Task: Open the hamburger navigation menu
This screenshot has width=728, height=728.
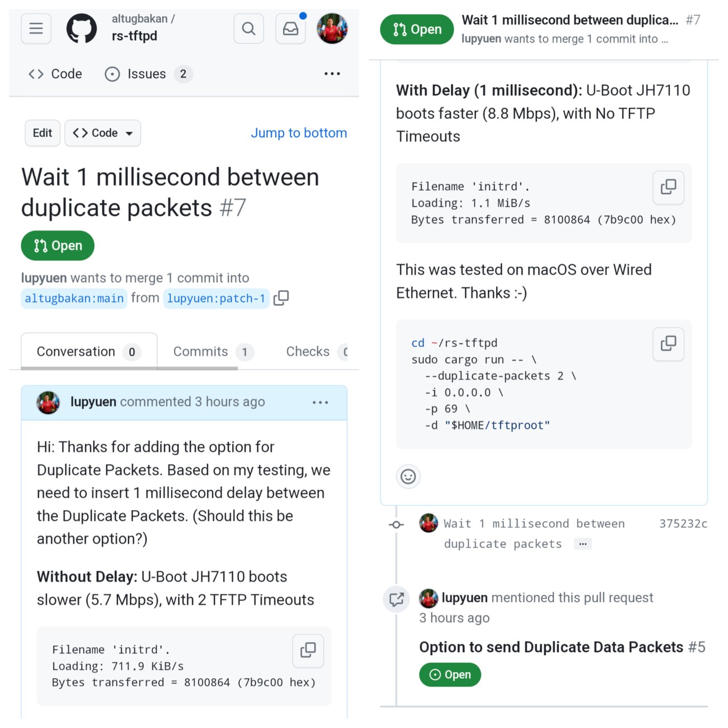Action: [36, 28]
